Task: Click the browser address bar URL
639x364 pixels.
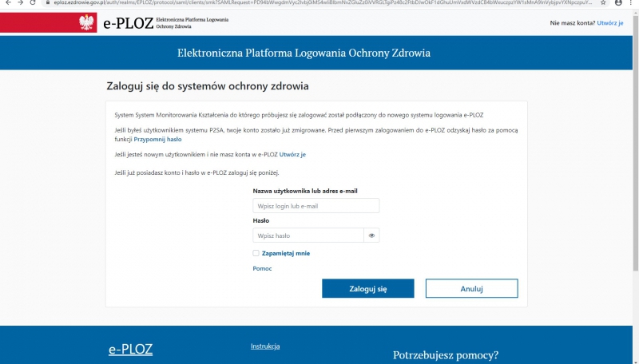Action: tap(319, 3)
